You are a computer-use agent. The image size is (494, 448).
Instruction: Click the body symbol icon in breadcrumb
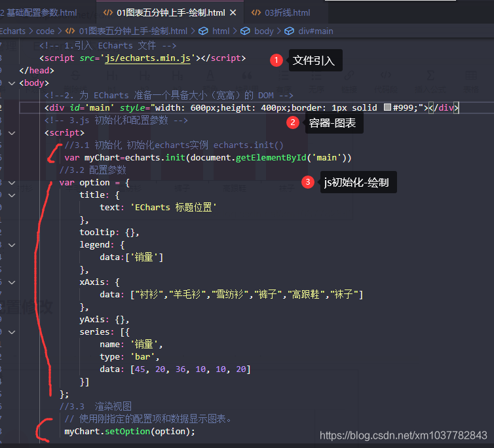click(245, 31)
